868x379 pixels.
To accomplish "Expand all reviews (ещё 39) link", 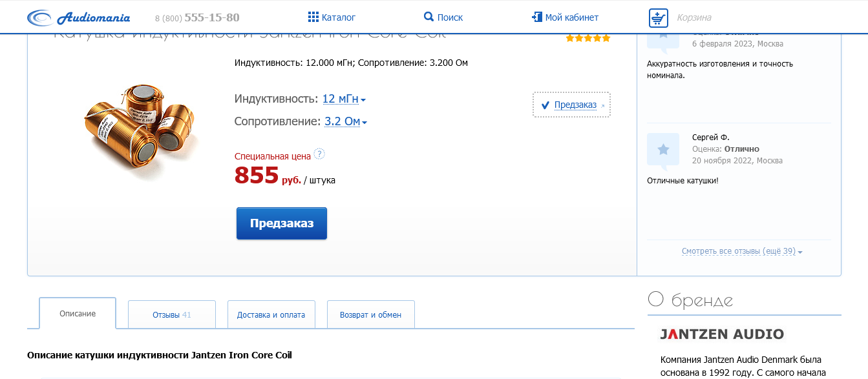I will point(742,251).
